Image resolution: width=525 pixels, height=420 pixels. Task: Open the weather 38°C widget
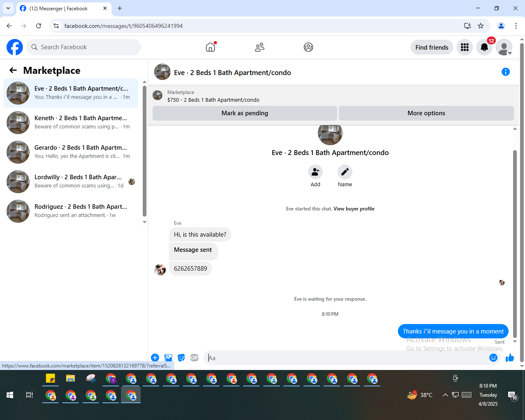(420, 395)
